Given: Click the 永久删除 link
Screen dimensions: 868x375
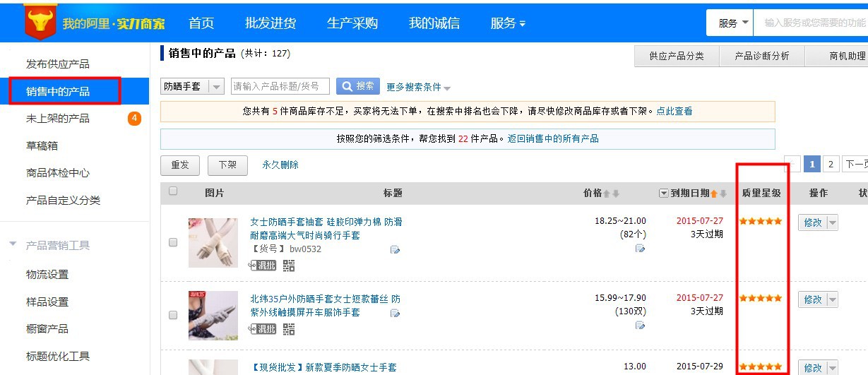Looking at the screenshot, I should pyautogui.click(x=280, y=165).
